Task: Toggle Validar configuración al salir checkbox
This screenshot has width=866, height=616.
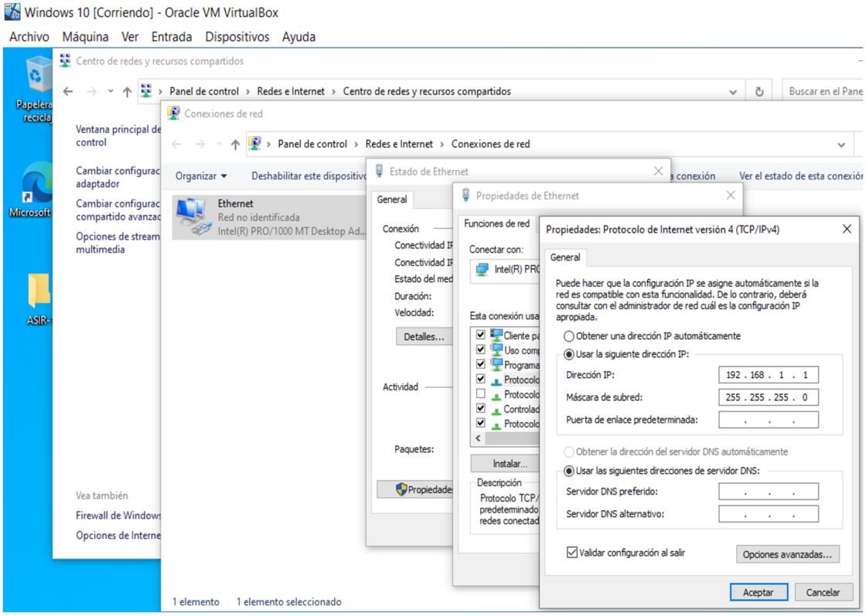Action: click(x=571, y=553)
